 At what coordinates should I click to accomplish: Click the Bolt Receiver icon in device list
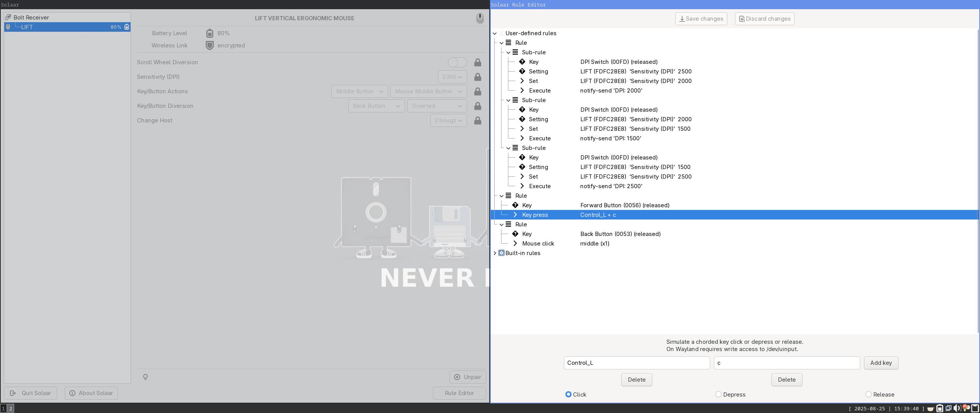pos(8,18)
